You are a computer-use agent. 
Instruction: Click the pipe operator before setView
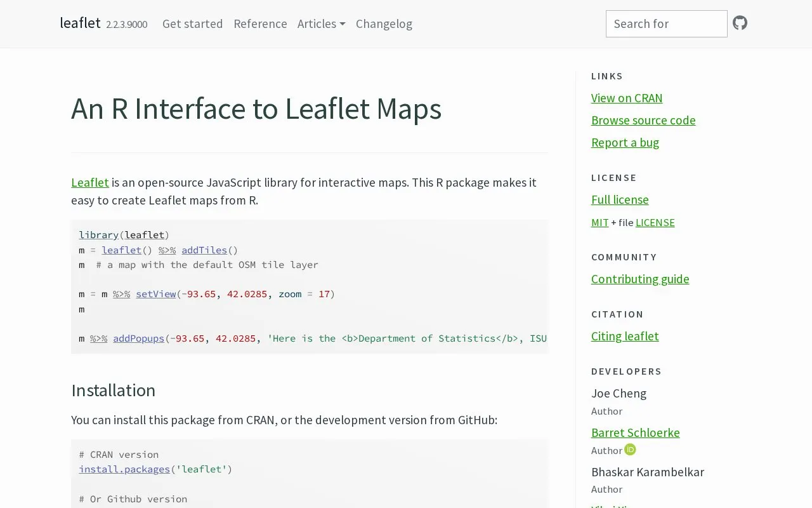121,294
